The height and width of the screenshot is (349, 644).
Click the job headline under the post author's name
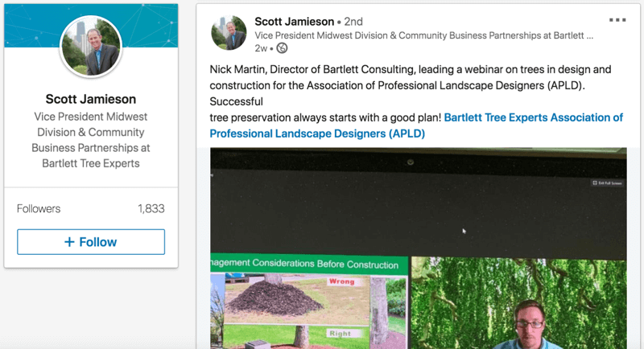(423, 35)
